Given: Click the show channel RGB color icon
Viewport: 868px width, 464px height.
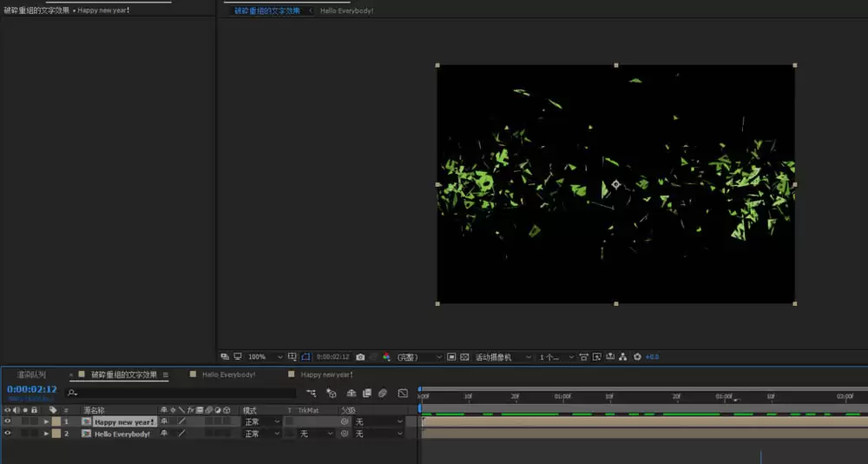Looking at the screenshot, I should [386, 357].
